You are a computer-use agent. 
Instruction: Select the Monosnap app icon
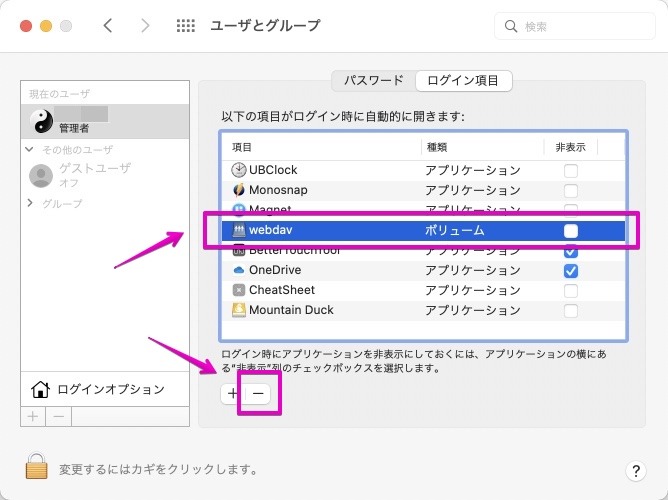click(x=239, y=190)
